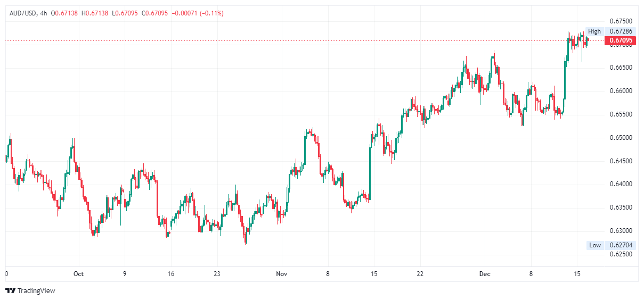644x300 pixels.
Task: Click the change value −0.00071 (−0.11%)
Action: [x=198, y=13]
